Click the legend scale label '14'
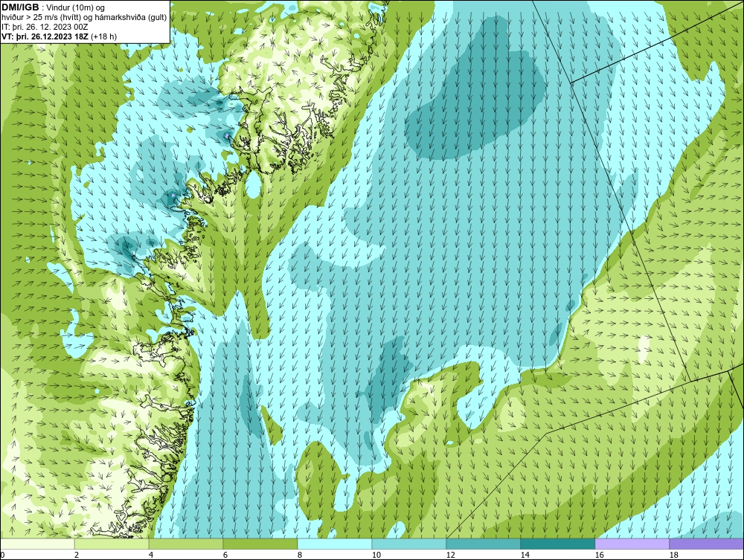Screen dimensions: 744x560 coord(525,555)
